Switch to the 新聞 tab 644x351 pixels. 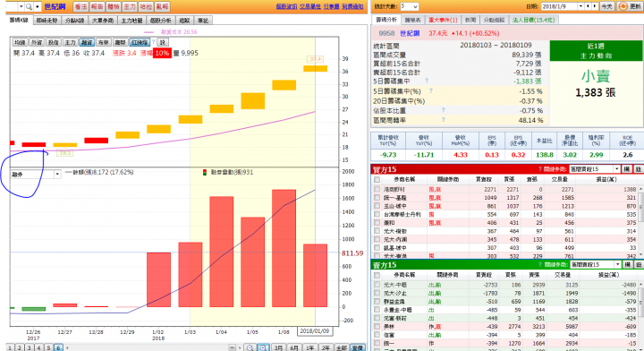[470, 20]
